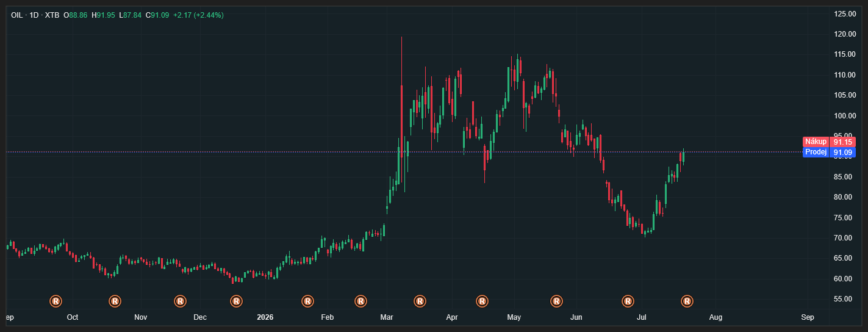
Task: Select the R marker between Jun and Jul
Action: 628,301
